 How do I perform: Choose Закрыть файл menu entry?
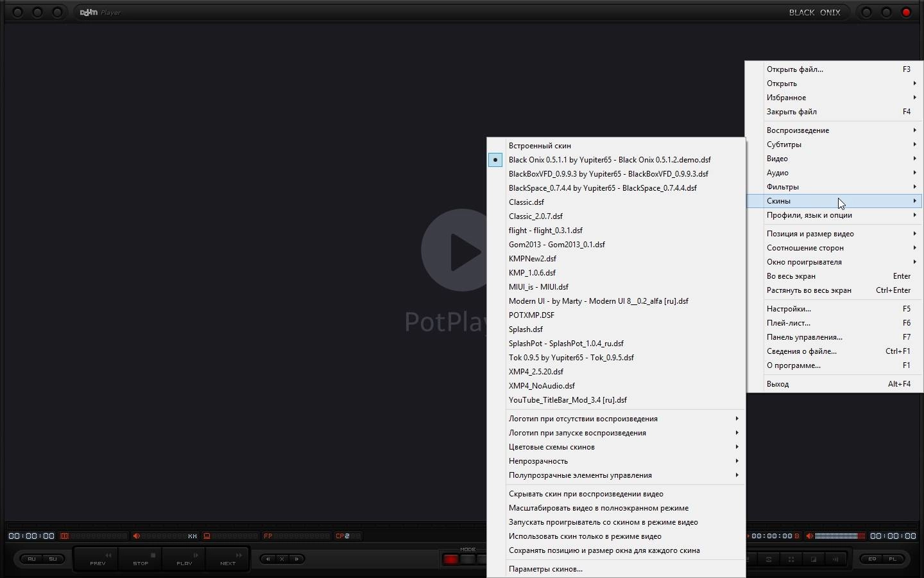pyautogui.click(x=834, y=112)
